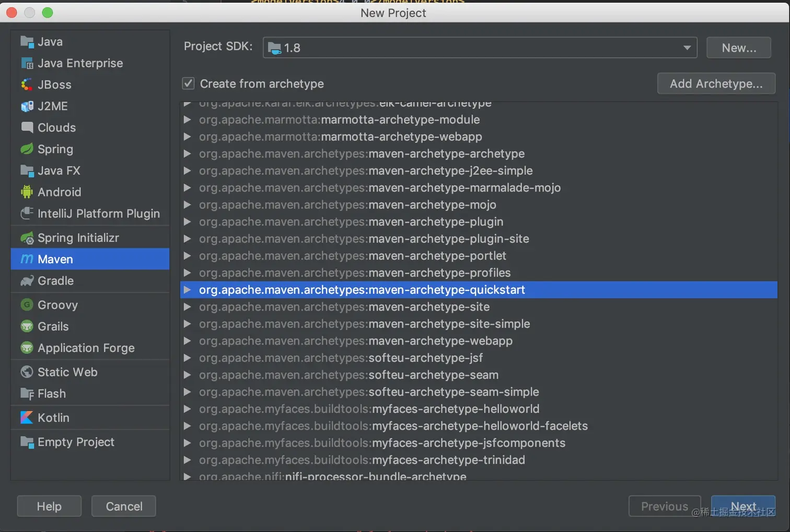Click the Next button

[743, 506]
